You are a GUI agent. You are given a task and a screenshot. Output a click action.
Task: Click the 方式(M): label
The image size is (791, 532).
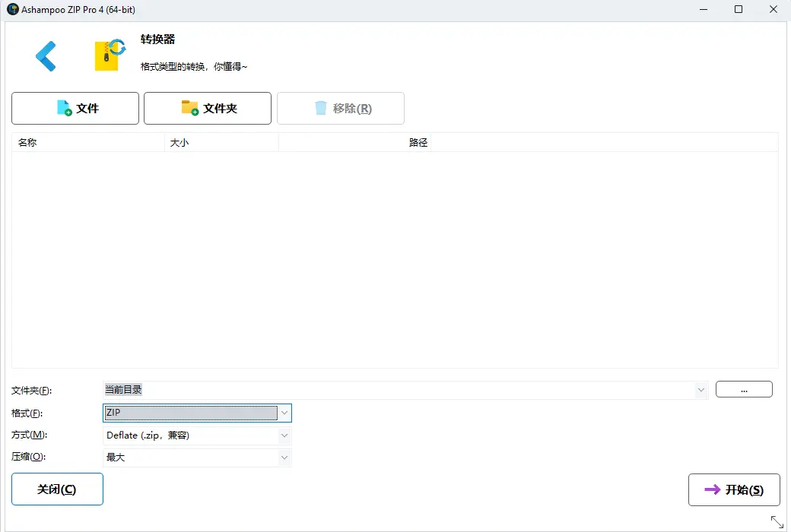29,435
